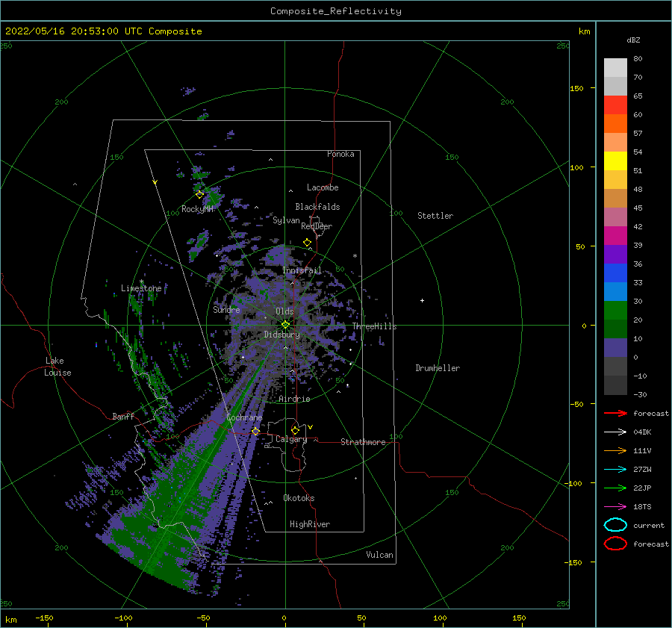Click the yellow radar site marker at center
This screenshot has height=628, width=672.
point(285,325)
